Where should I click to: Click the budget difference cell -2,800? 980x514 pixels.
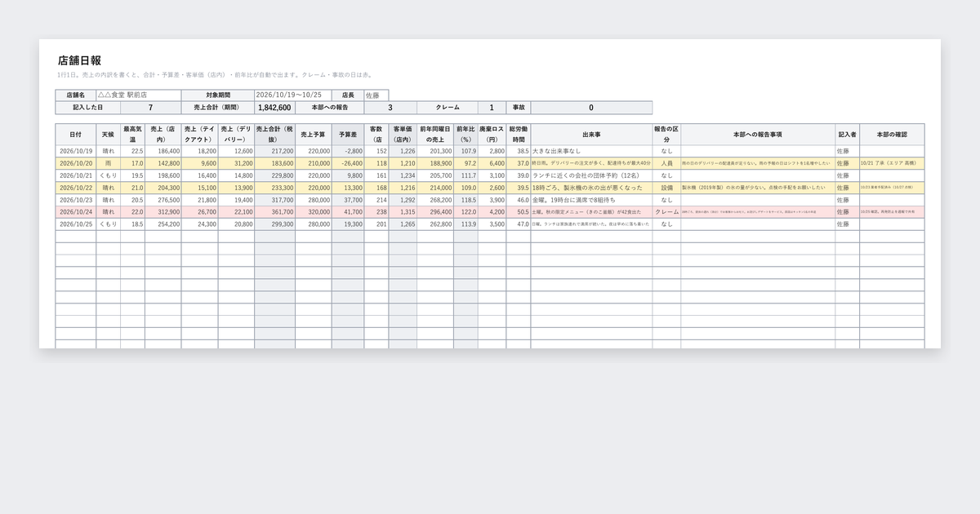click(348, 151)
